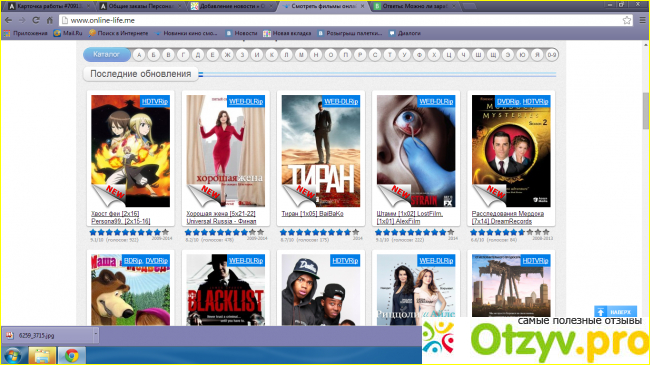Rate Тиран using its star rating bar
This screenshot has height=365, width=650.
point(319,232)
